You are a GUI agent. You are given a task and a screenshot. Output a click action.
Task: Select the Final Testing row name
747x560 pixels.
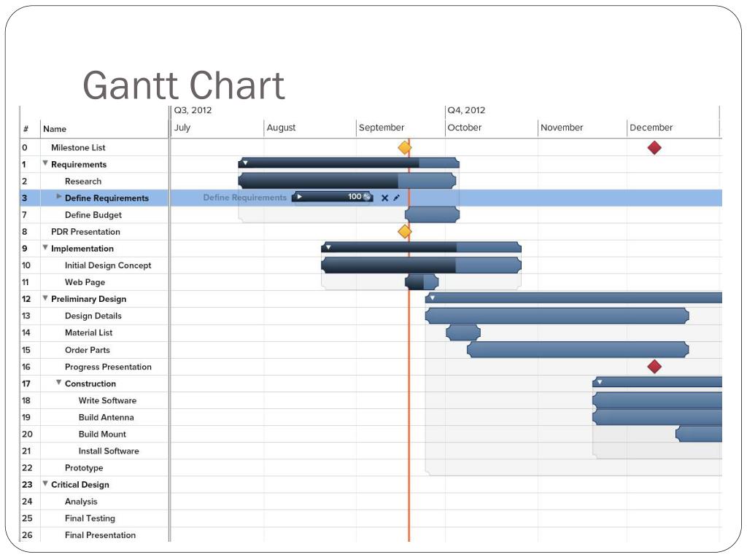click(x=90, y=518)
